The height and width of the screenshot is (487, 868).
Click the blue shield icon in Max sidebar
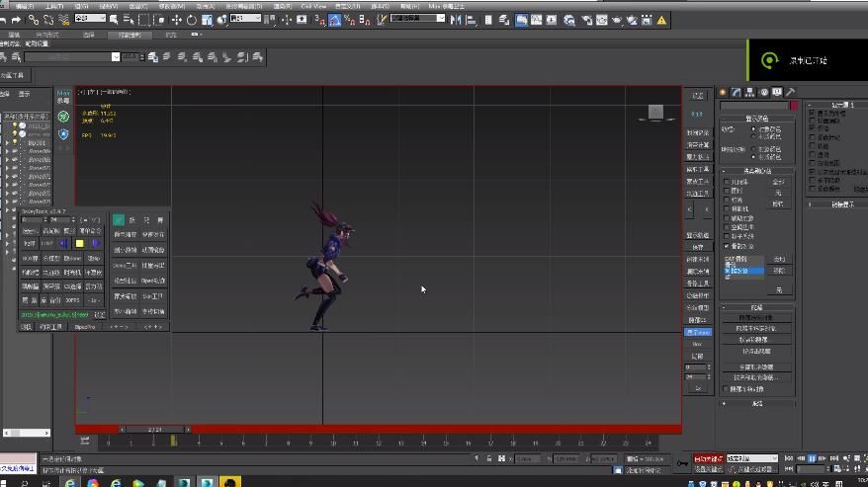click(x=63, y=134)
